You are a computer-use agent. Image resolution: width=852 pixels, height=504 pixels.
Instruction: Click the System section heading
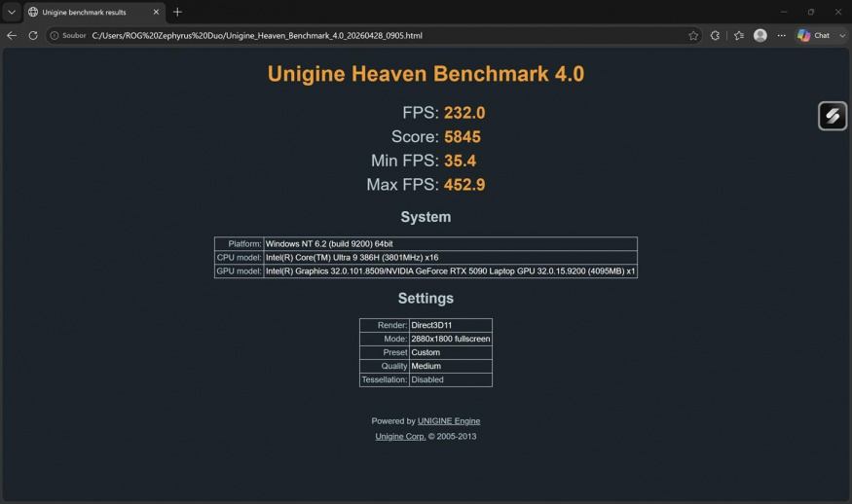pyautogui.click(x=426, y=217)
